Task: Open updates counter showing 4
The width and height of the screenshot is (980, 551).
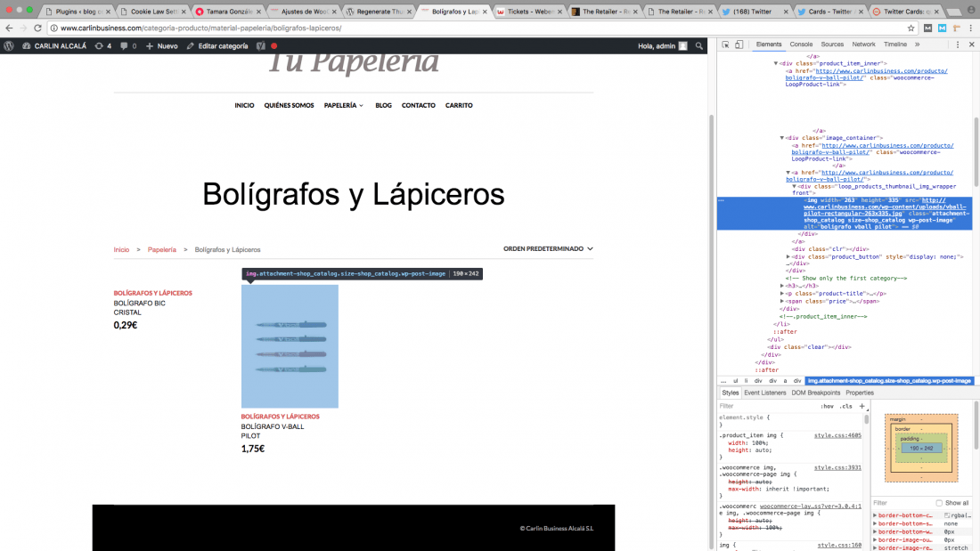Action: coord(103,46)
